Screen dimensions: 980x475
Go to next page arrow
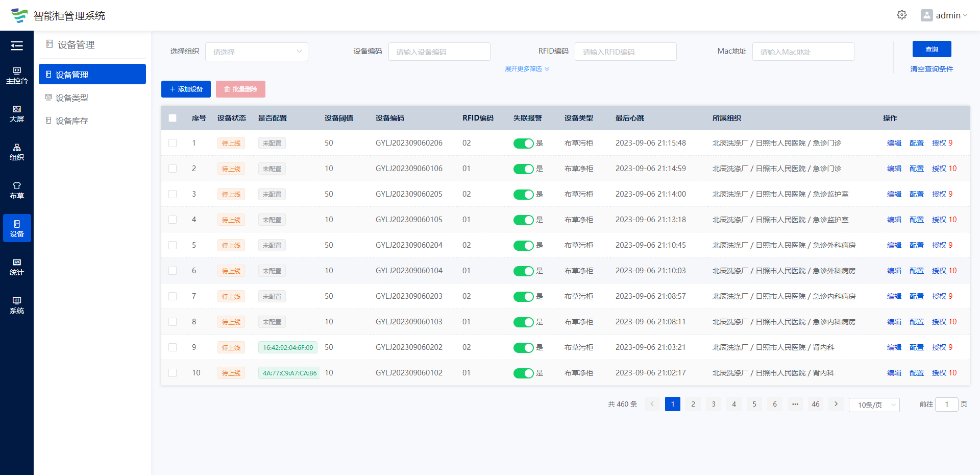(x=836, y=404)
